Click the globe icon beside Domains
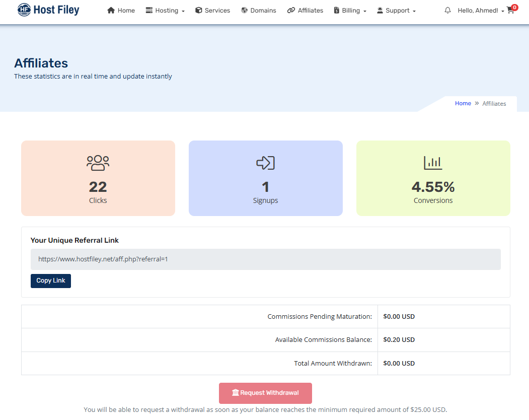The width and height of the screenshot is (529, 420). pos(244,11)
